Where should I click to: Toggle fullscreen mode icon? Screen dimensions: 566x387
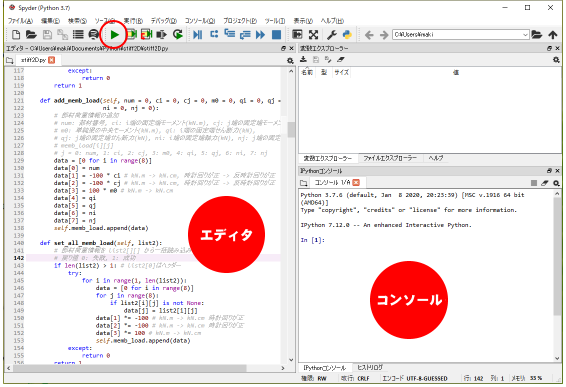pyautogui.click(x=313, y=35)
